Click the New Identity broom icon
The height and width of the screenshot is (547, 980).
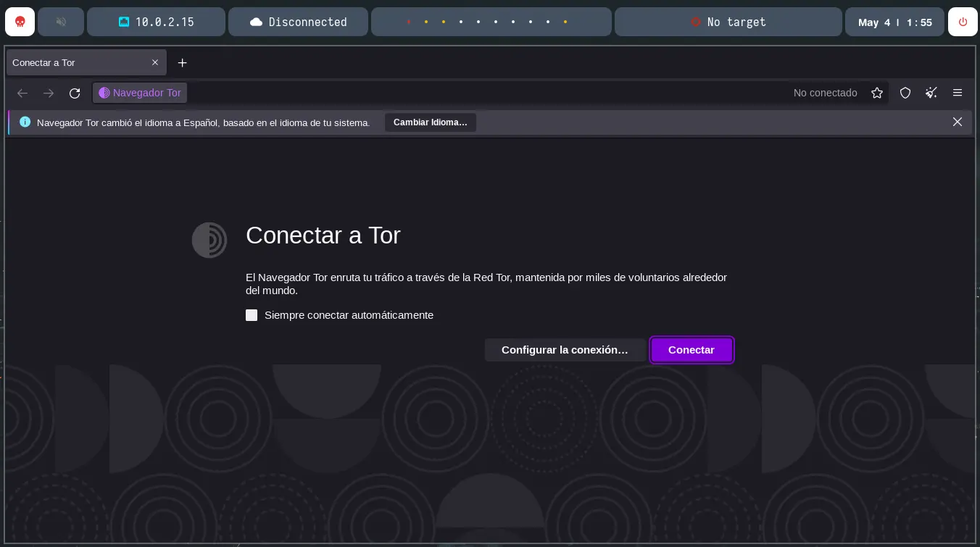(x=931, y=93)
